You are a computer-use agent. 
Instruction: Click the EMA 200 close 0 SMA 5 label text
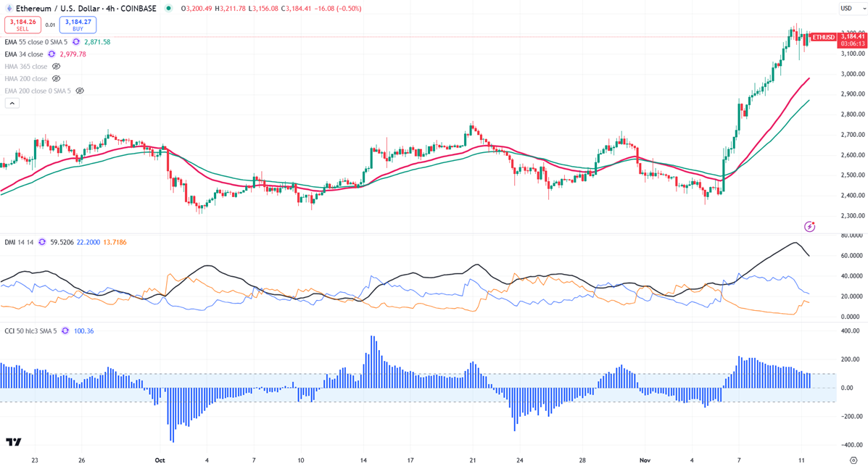coord(38,91)
